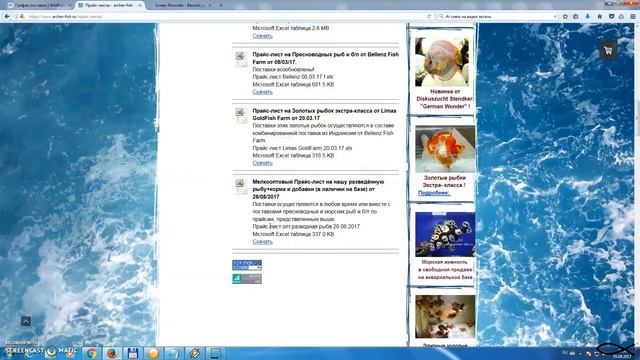Go to the home page icon

click(x=599, y=16)
